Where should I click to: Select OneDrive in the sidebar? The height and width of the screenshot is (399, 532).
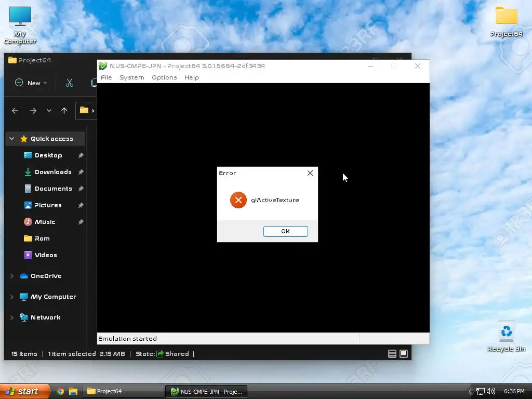pyautogui.click(x=46, y=276)
